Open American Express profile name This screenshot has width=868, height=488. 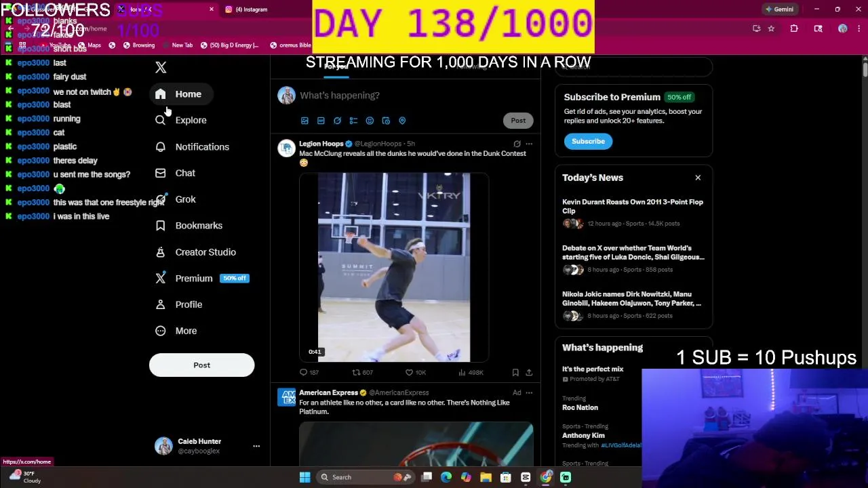(x=329, y=392)
